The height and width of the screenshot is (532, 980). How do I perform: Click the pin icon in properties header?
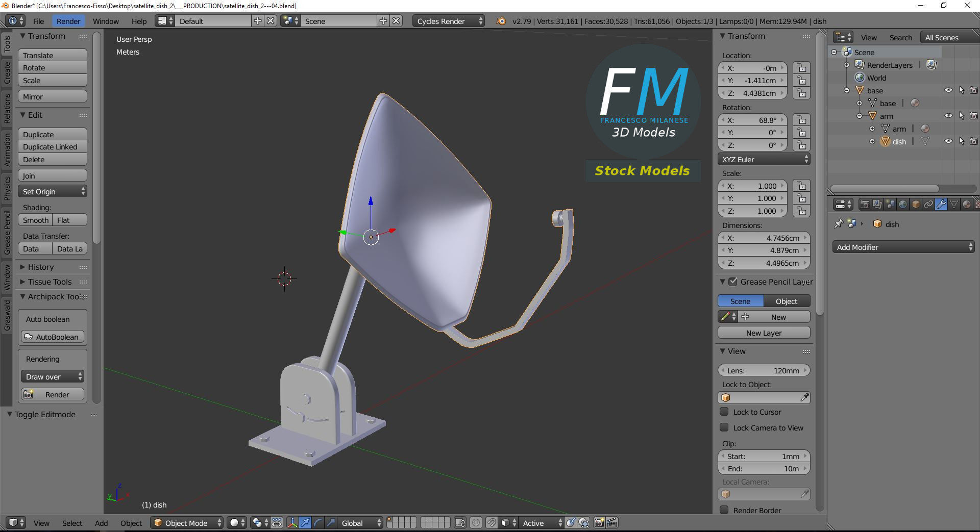click(x=838, y=224)
